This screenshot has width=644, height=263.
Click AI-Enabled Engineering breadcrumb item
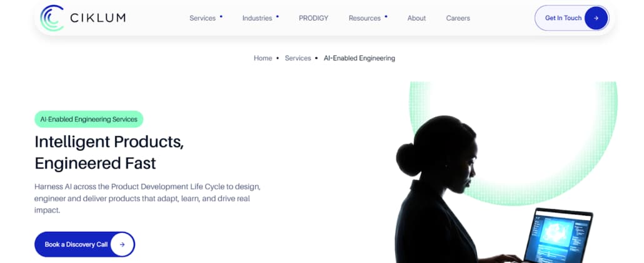[x=359, y=58]
